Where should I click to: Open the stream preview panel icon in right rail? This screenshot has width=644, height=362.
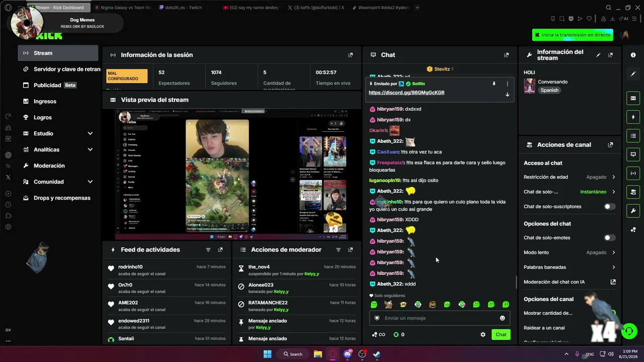pyautogui.click(x=633, y=98)
